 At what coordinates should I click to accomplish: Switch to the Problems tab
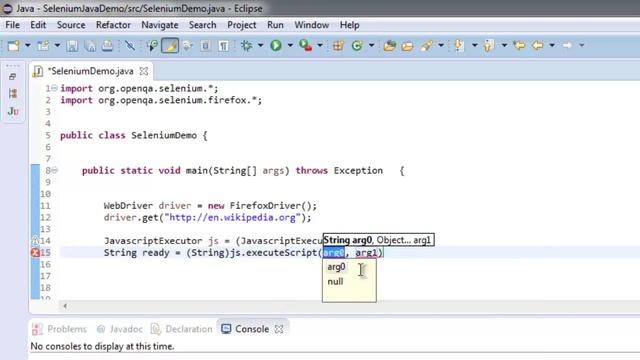pyautogui.click(x=60, y=329)
